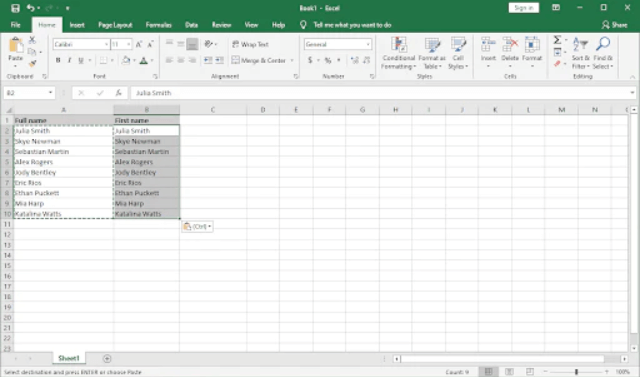This screenshot has height=377, width=641.
Task: Decrease font size with the smaller A
Action: pyautogui.click(x=150, y=44)
